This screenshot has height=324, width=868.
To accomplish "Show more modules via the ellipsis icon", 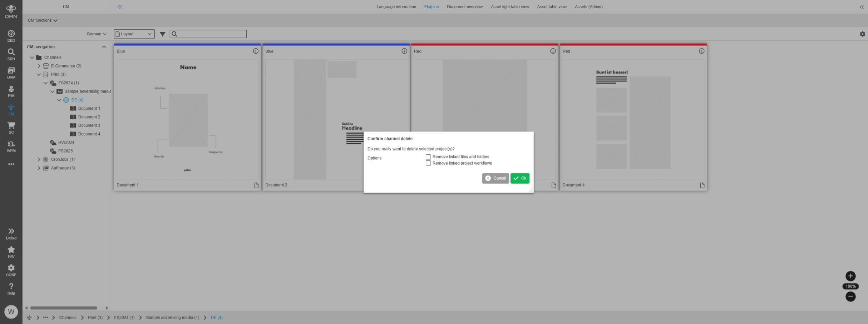I will pyautogui.click(x=11, y=164).
